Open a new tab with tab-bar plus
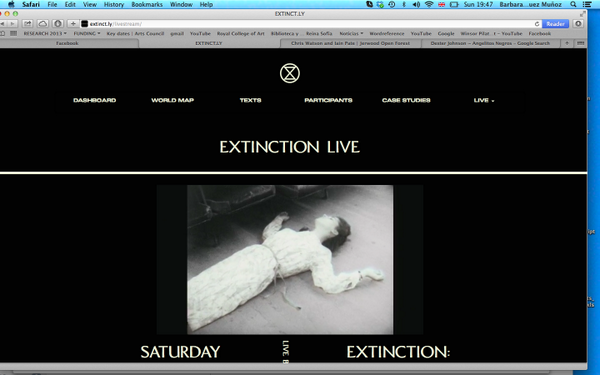This screenshot has width=600, height=375. tap(567, 43)
